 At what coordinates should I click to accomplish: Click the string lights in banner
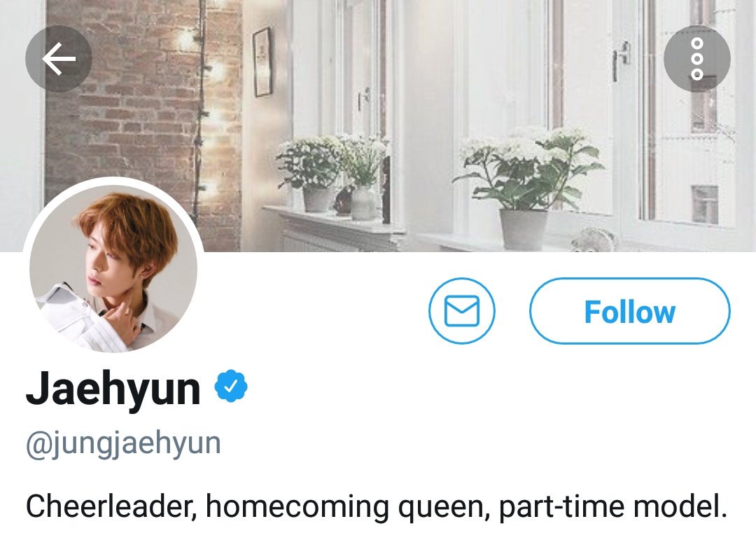point(202,111)
